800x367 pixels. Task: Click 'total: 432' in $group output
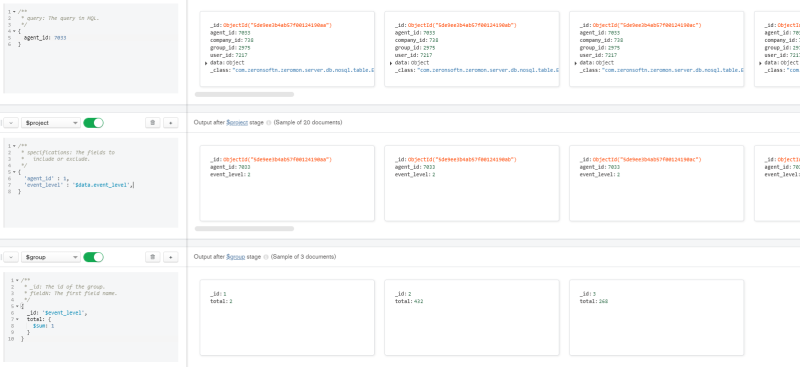point(409,302)
